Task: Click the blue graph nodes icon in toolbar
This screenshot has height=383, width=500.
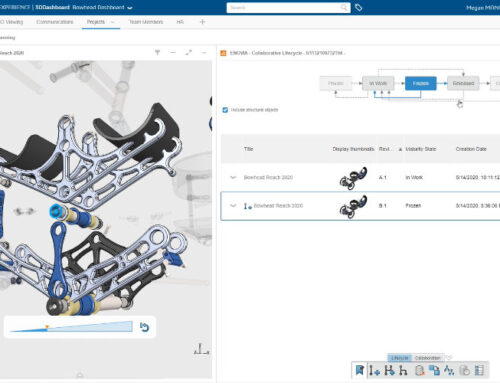Action: click(x=449, y=370)
